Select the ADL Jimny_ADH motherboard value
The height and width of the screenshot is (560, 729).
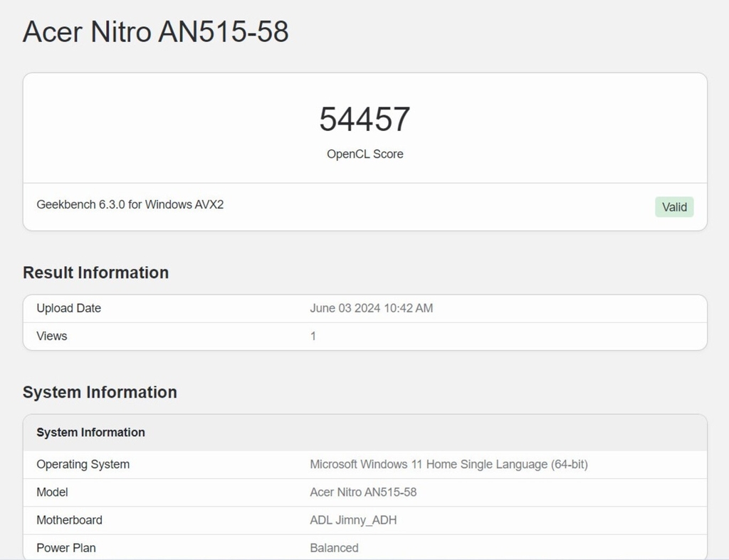click(353, 520)
